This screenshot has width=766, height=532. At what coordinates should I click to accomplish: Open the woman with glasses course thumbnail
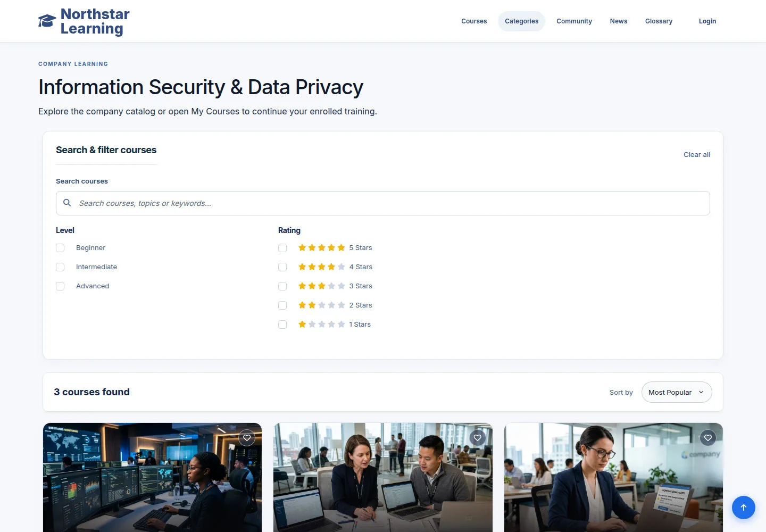click(x=613, y=477)
